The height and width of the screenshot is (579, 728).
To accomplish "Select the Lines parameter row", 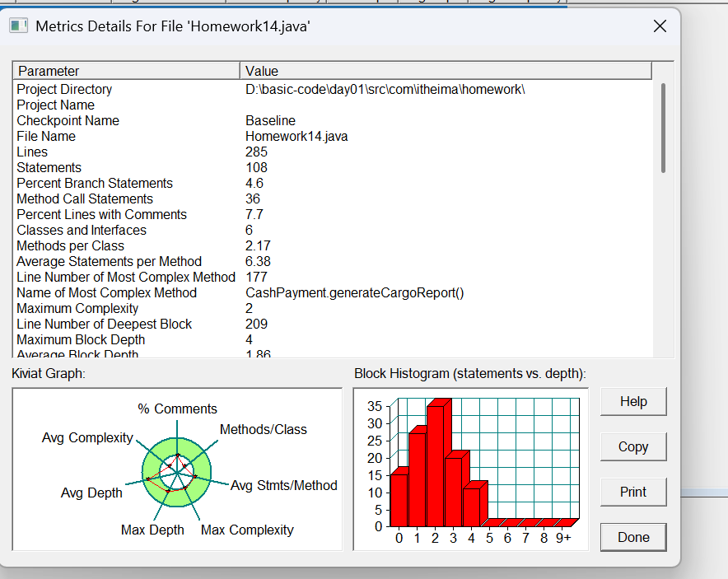I will click(333, 152).
